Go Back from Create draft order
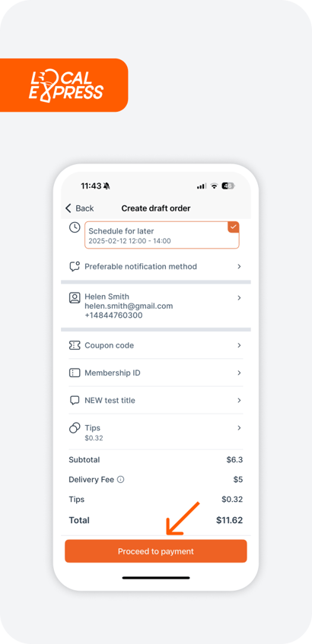The height and width of the screenshot is (644, 312). 80,208
